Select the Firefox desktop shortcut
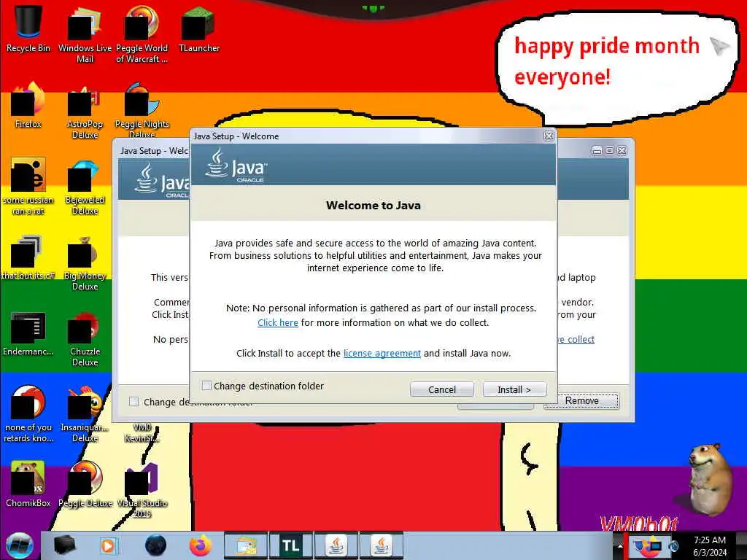747x560 pixels. point(28,105)
